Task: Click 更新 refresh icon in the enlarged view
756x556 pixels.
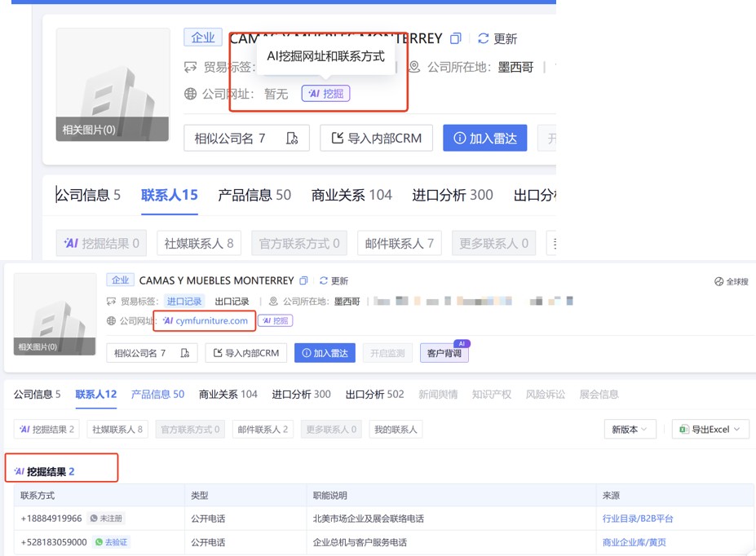Action: pyautogui.click(x=483, y=38)
